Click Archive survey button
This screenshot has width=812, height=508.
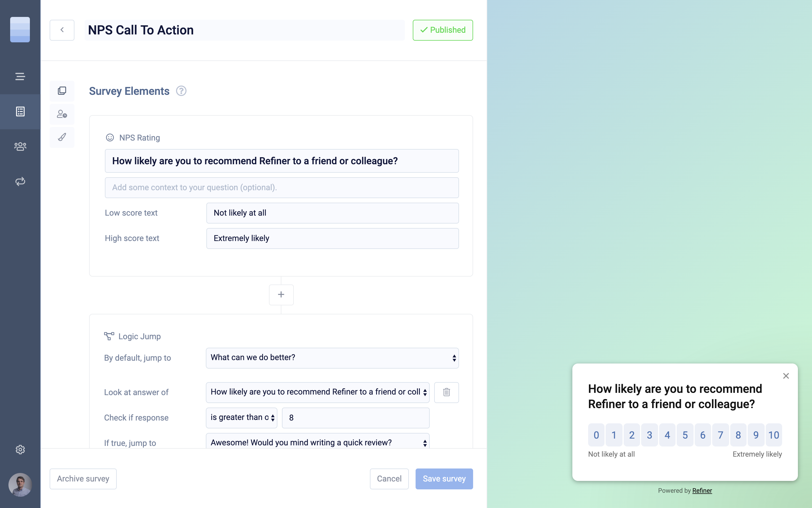tap(83, 479)
